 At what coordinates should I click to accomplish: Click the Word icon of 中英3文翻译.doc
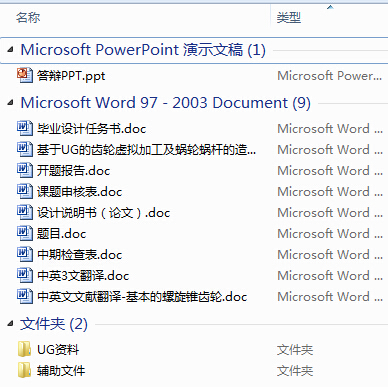pyautogui.click(x=25, y=275)
